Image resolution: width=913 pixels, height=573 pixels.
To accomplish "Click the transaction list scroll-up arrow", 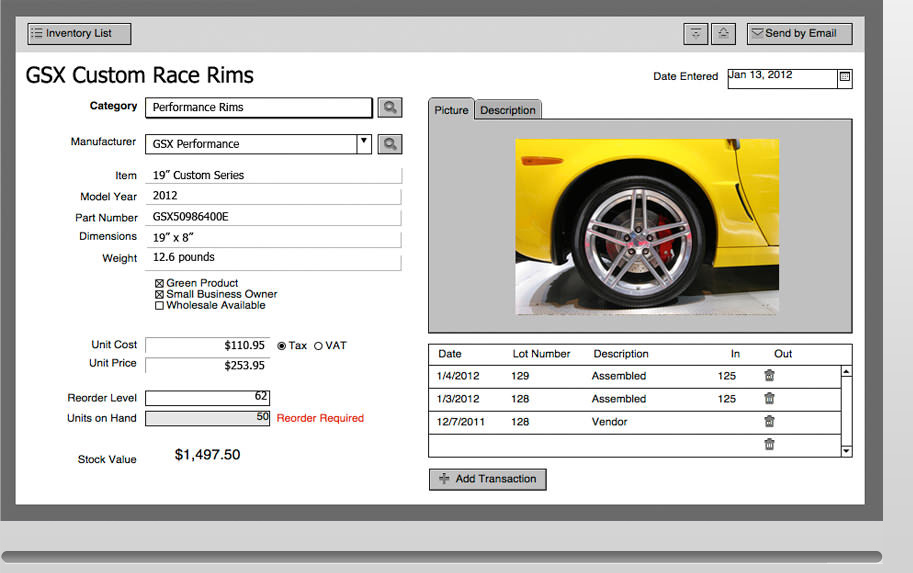I will [x=847, y=372].
